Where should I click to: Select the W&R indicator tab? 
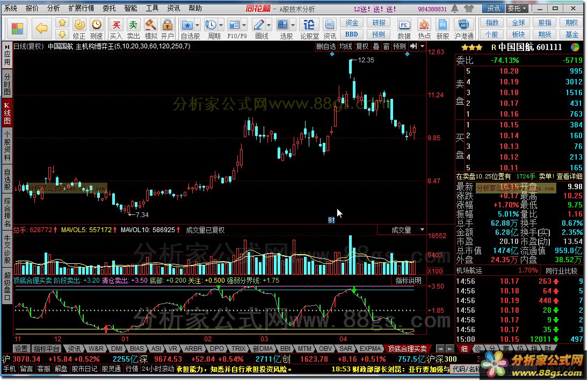point(96,348)
